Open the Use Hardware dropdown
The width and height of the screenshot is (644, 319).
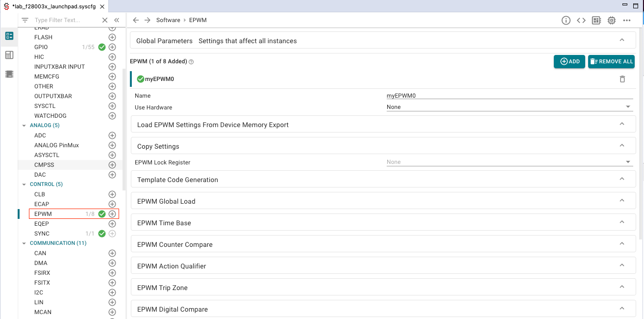pos(509,107)
